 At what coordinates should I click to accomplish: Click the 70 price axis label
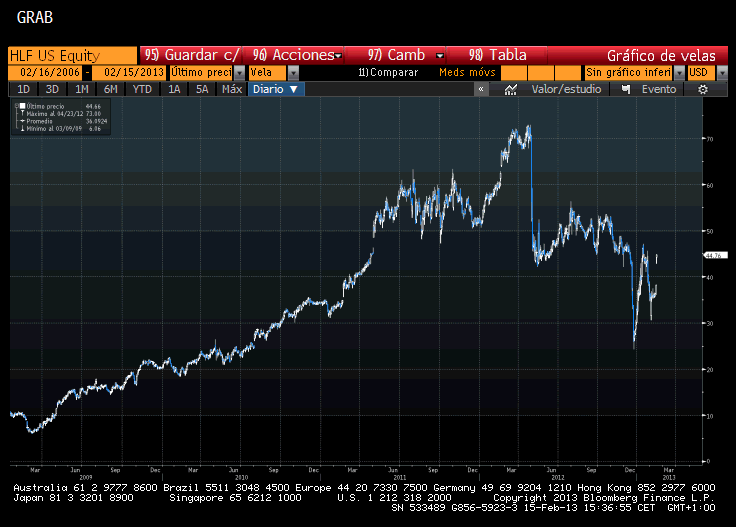[x=710, y=139]
